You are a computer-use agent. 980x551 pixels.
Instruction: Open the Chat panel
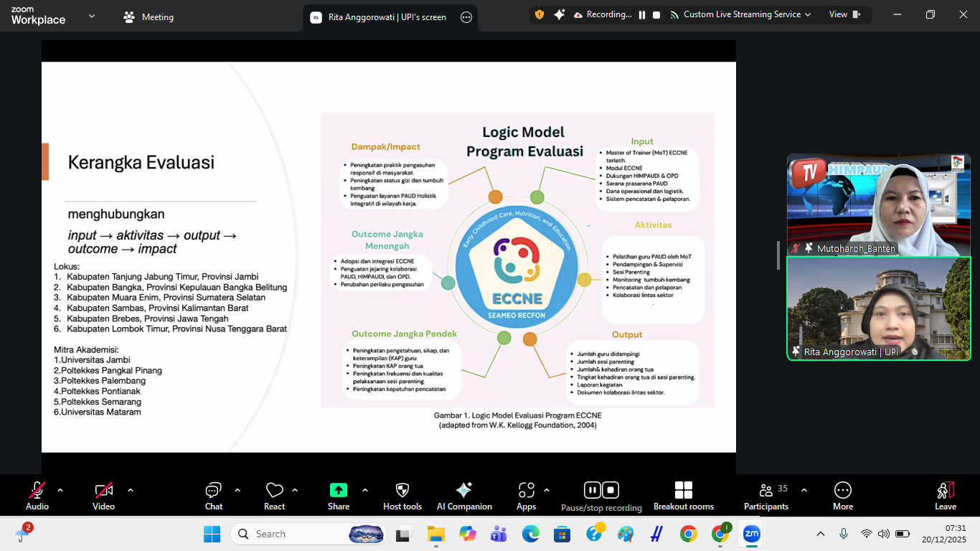pyautogui.click(x=213, y=496)
